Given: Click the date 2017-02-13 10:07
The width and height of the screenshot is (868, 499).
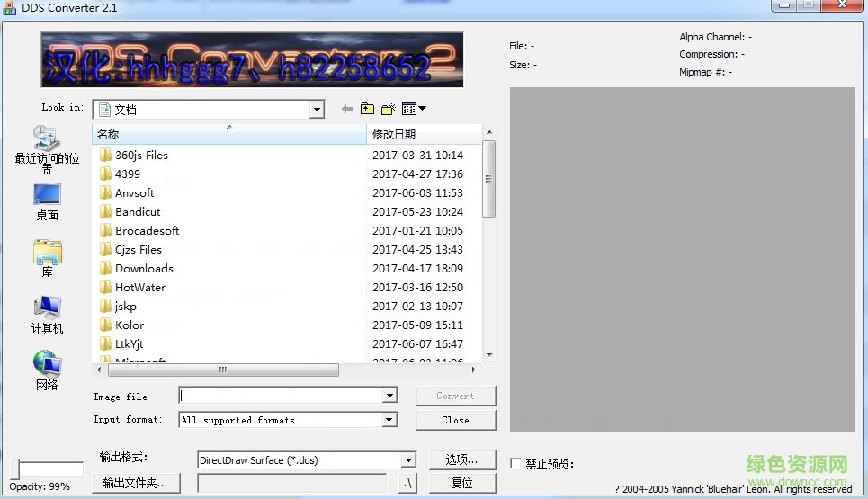Looking at the screenshot, I should 417,306.
